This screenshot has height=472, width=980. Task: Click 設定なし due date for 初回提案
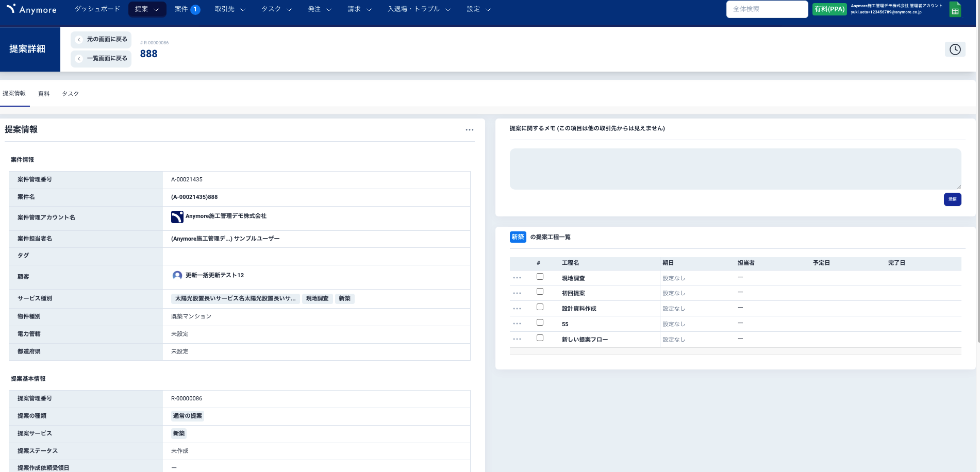pyautogui.click(x=674, y=293)
